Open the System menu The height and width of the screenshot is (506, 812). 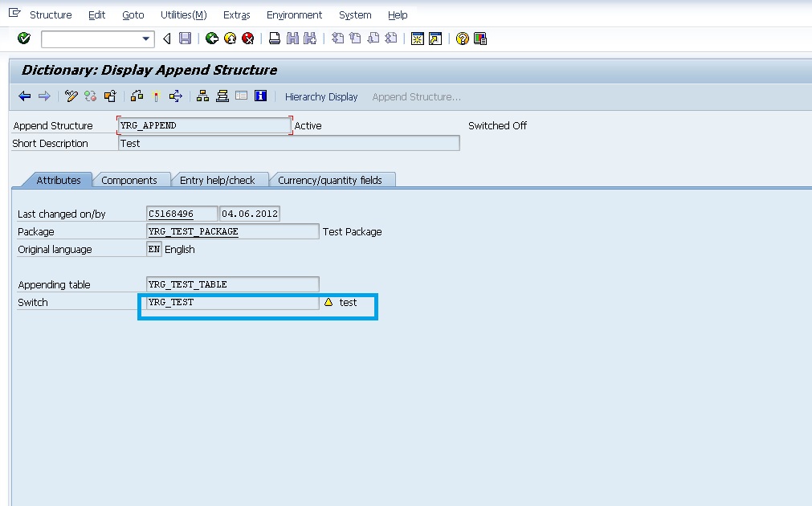[355, 15]
